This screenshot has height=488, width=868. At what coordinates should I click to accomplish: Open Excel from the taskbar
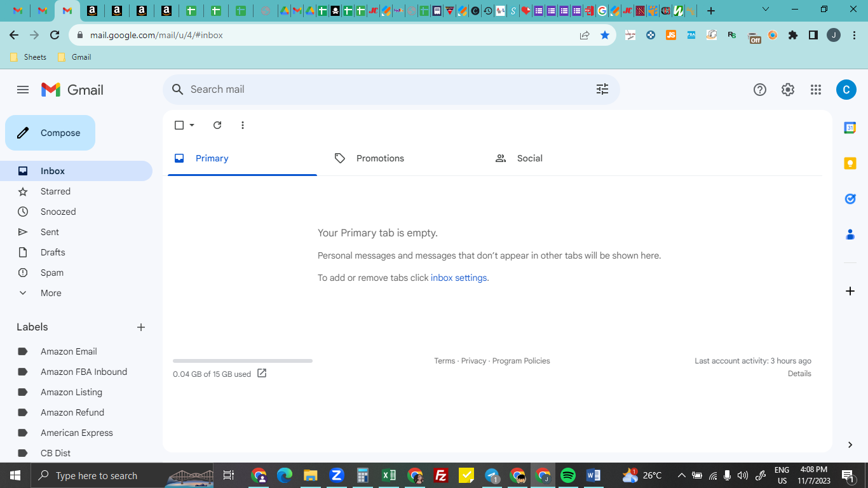(389, 475)
